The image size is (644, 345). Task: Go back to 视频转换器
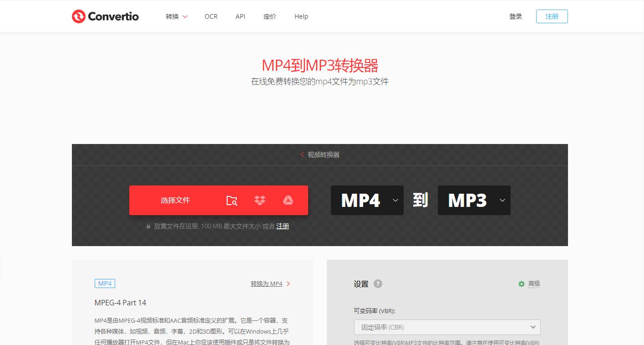click(320, 154)
